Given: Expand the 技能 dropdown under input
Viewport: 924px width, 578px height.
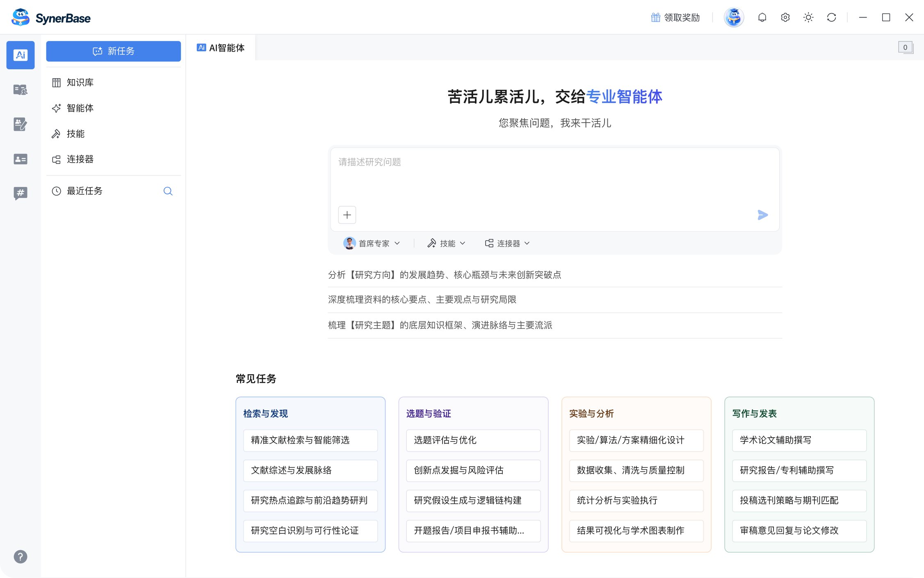Looking at the screenshot, I should point(446,243).
